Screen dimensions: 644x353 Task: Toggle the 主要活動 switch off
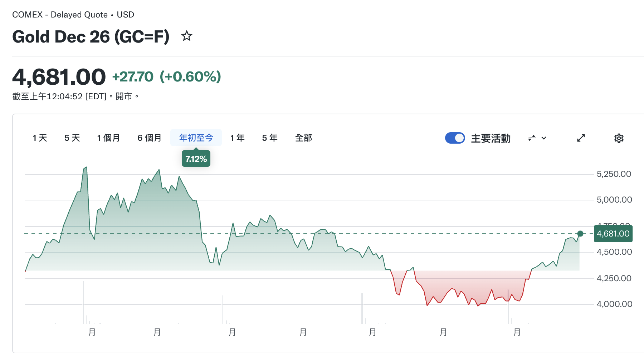pos(455,138)
